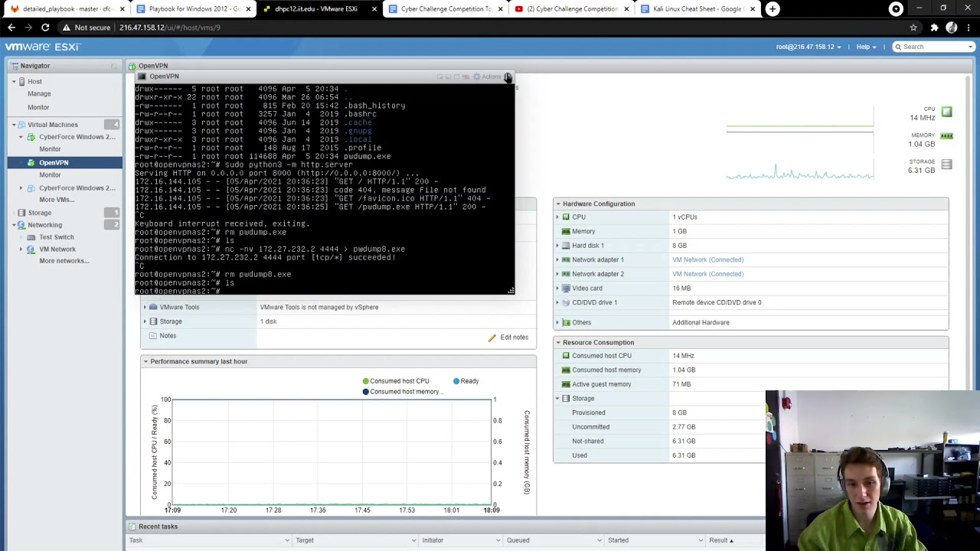Click the Memory icon in Hardware Configuration
This screenshot has height=551, width=980.
(566, 231)
